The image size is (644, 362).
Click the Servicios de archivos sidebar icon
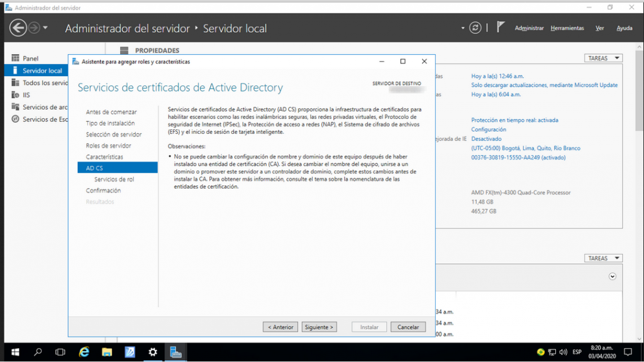tap(16, 107)
